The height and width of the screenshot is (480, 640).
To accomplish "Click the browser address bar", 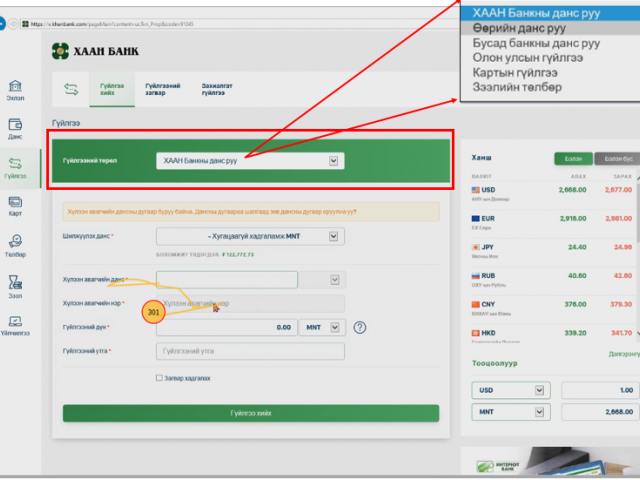I will point(241,24).
